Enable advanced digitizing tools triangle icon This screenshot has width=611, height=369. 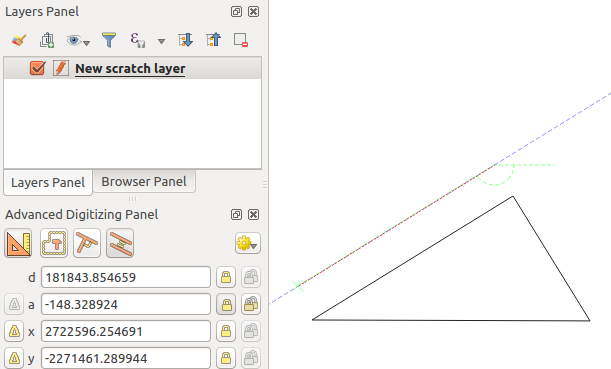coord(18,244)
